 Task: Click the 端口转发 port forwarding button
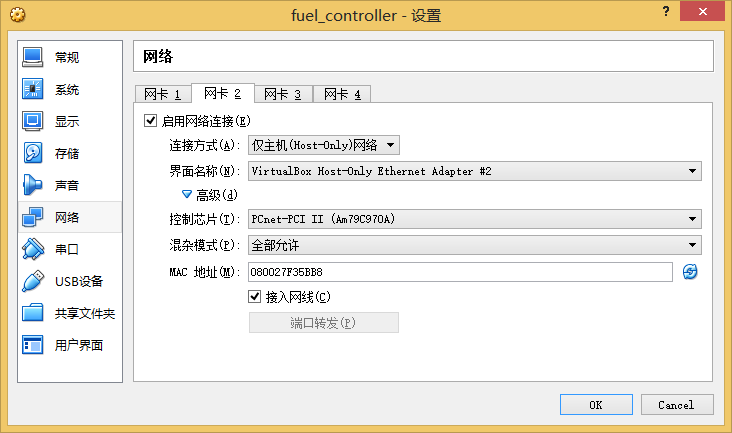point(324,322)
